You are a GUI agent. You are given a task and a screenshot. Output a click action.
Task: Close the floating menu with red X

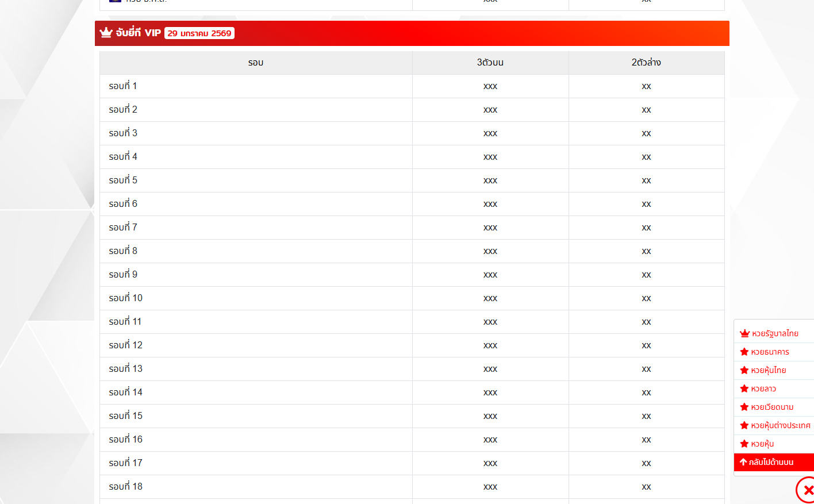point(808,490)
